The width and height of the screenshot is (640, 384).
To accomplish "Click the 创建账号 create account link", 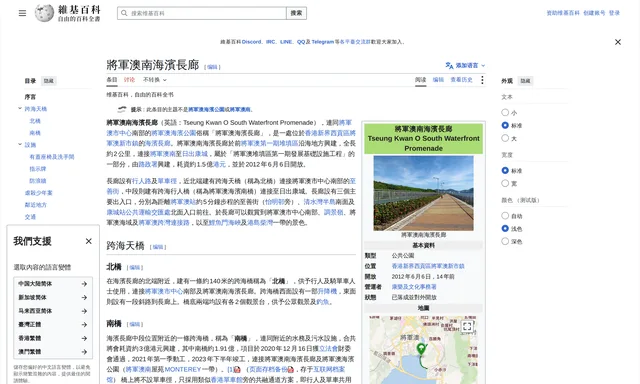I will point(594,13).
